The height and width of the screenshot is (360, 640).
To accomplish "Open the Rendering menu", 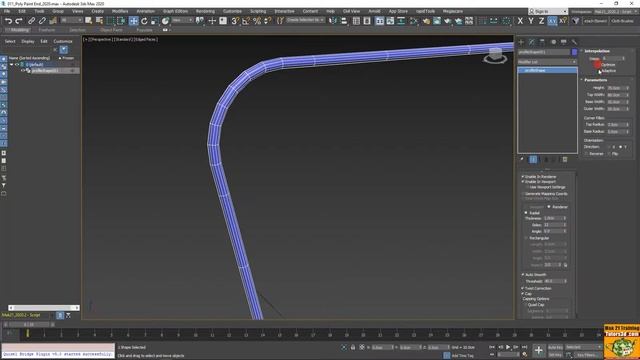I will (205, 11).
